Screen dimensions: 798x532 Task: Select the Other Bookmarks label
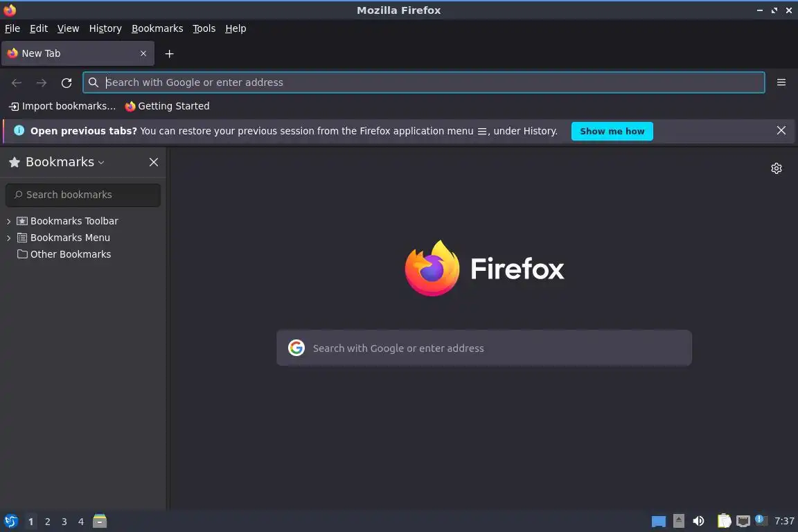pos(71,254)
